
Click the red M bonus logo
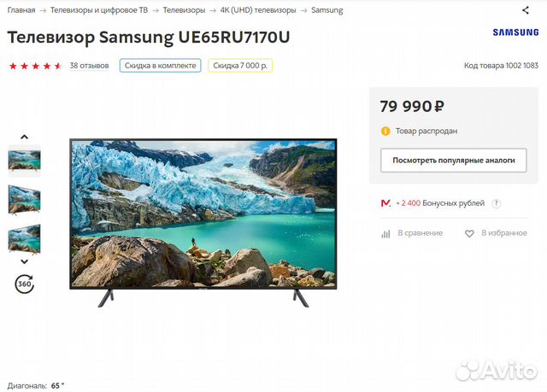click(385, 202)
